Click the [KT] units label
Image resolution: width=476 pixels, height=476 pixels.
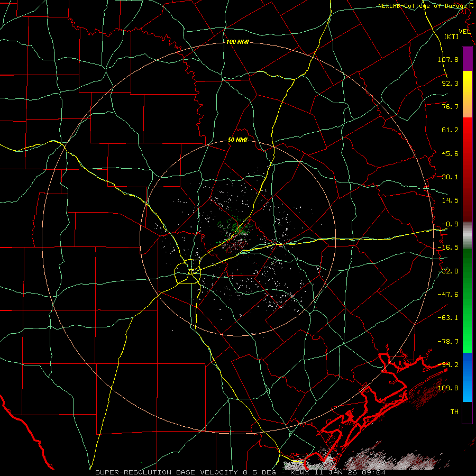(x=451, y=36)
